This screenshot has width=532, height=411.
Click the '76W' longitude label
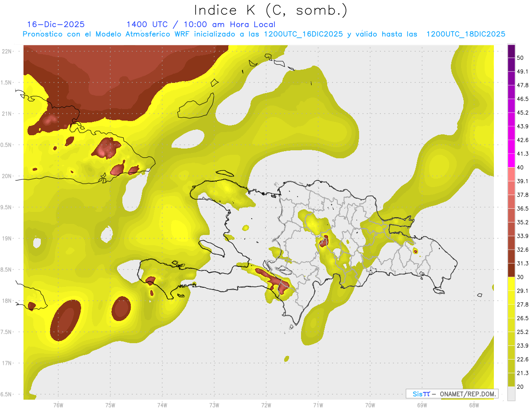click(x=58, y=405)
